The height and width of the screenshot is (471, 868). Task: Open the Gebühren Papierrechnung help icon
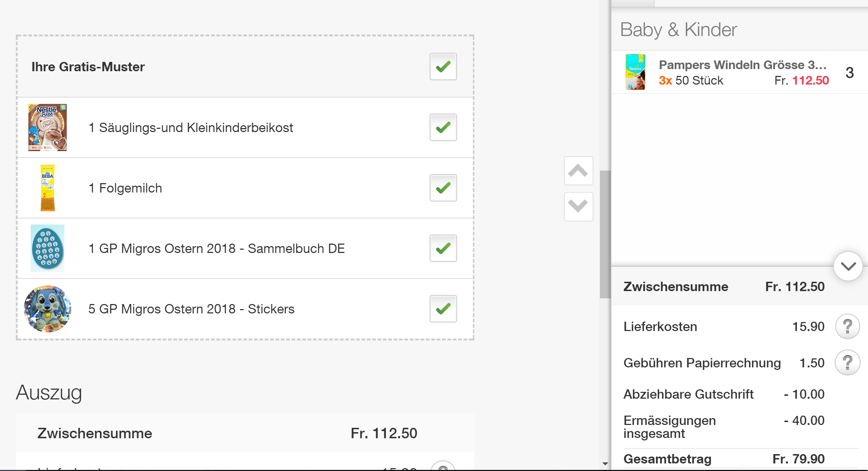847,363
